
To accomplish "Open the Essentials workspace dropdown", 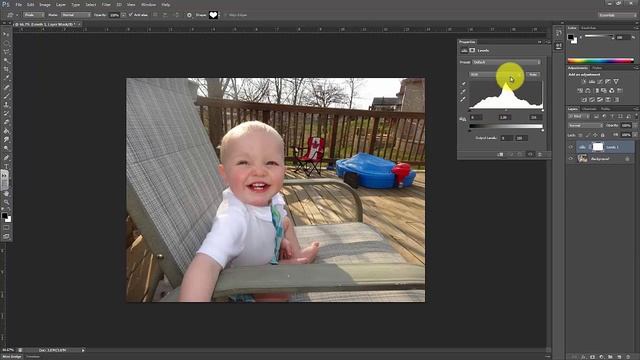I will click(x=618, y=15).
